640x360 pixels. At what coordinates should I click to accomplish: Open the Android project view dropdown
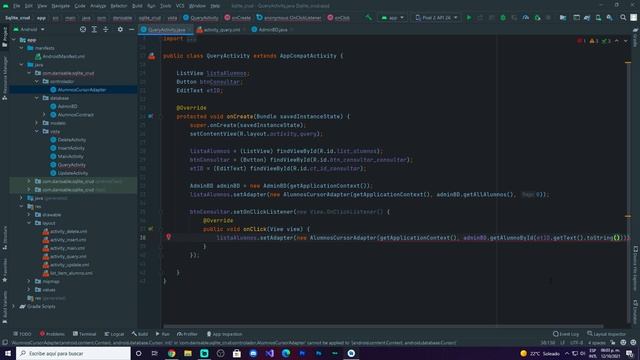click(x=29, y=29)
